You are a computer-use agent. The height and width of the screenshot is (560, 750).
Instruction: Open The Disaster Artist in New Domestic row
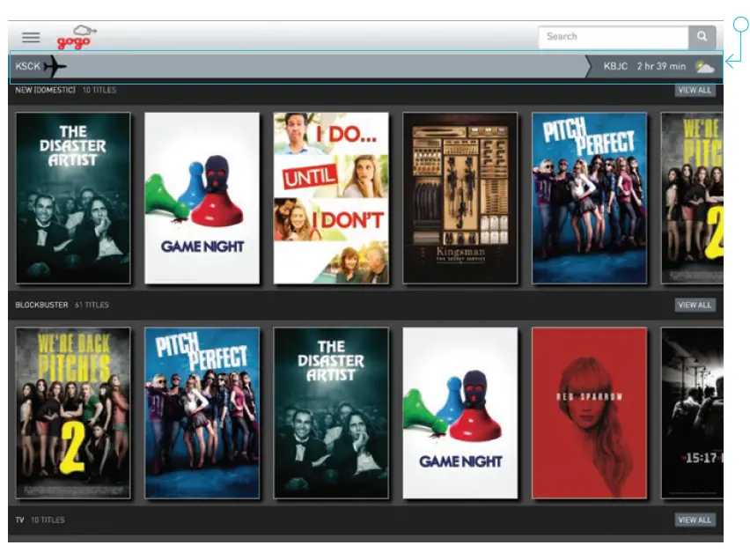tap(73, 198)
